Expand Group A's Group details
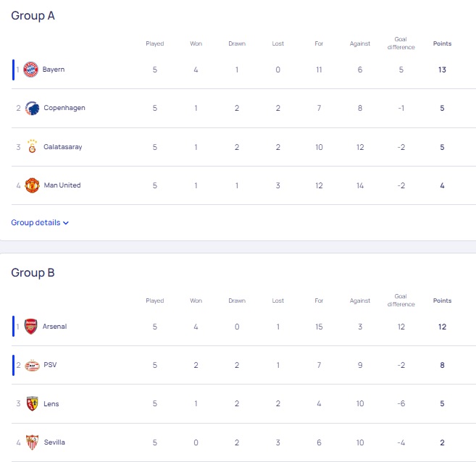476x462 pixels. click(36, 223)
